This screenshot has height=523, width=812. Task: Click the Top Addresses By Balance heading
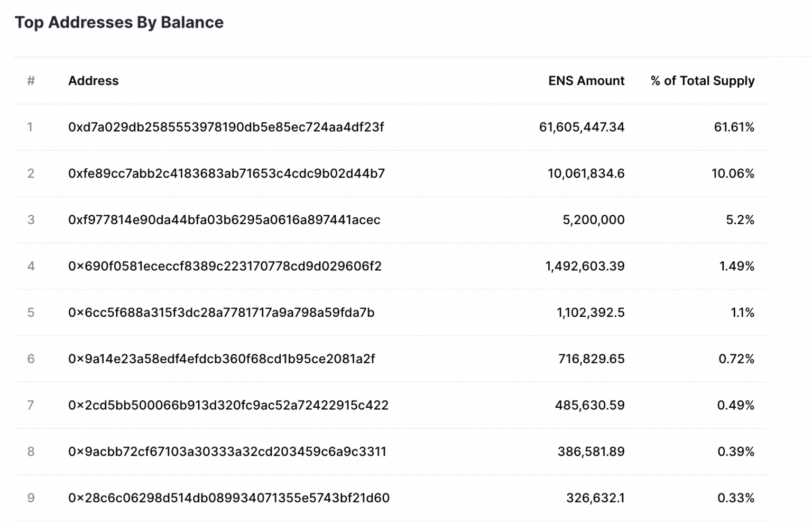coord(119,22)
